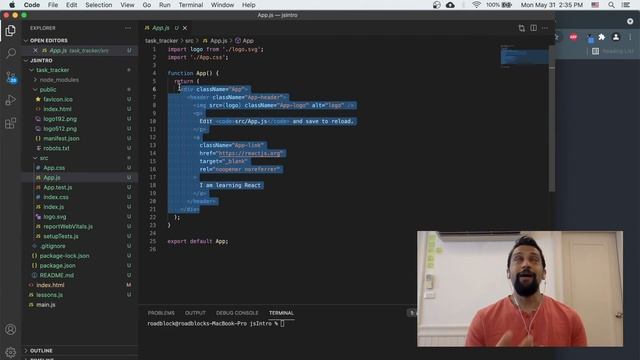
Task: Open App.test.js in the file tree
Action: point(58,187)
